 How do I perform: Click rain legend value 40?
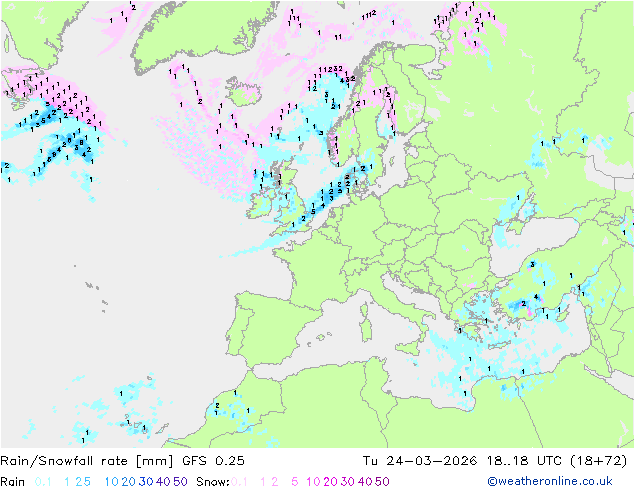[x=163, y=482]
